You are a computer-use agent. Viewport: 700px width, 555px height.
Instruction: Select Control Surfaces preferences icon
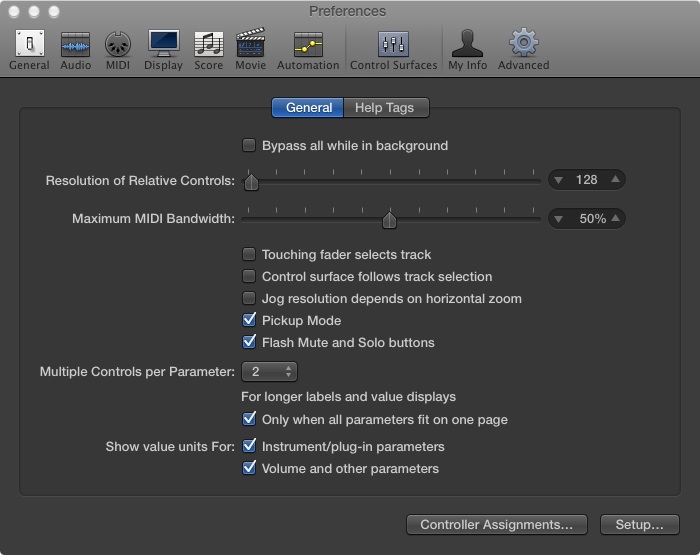coord(393,50)
